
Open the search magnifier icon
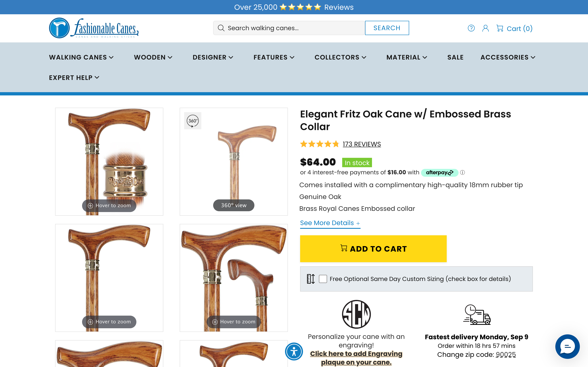[x=221, y=28]
